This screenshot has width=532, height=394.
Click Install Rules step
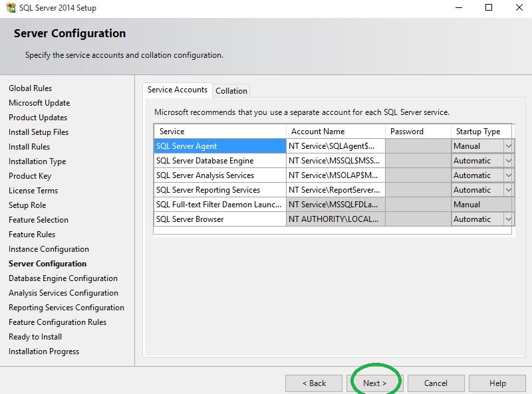coord(29,146)
